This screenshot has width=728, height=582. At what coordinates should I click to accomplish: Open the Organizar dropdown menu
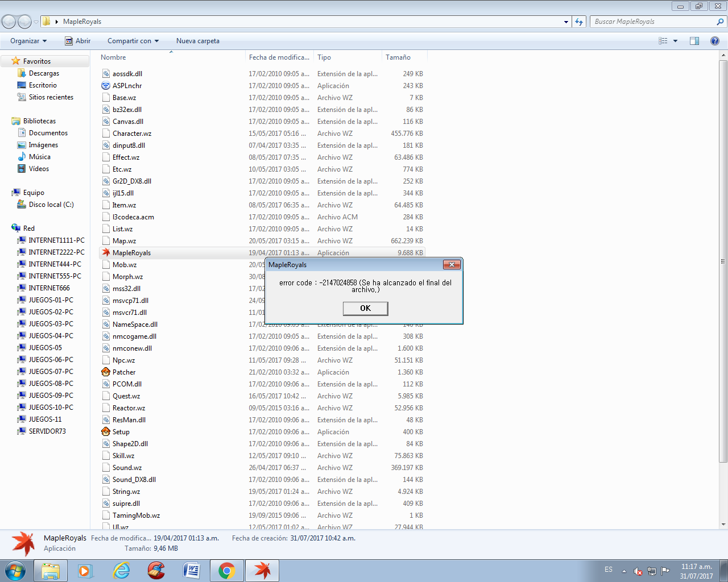(28, 41)
